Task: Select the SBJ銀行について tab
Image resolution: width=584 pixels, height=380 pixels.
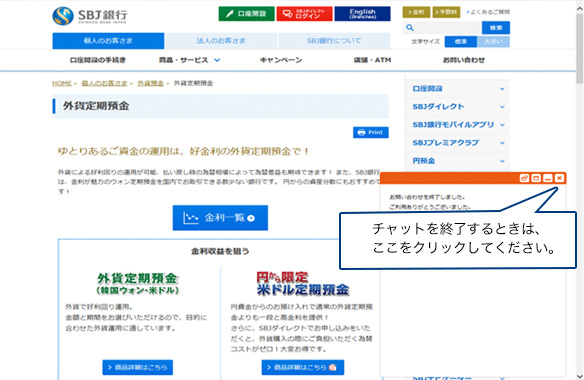Action: click(334, 41)
